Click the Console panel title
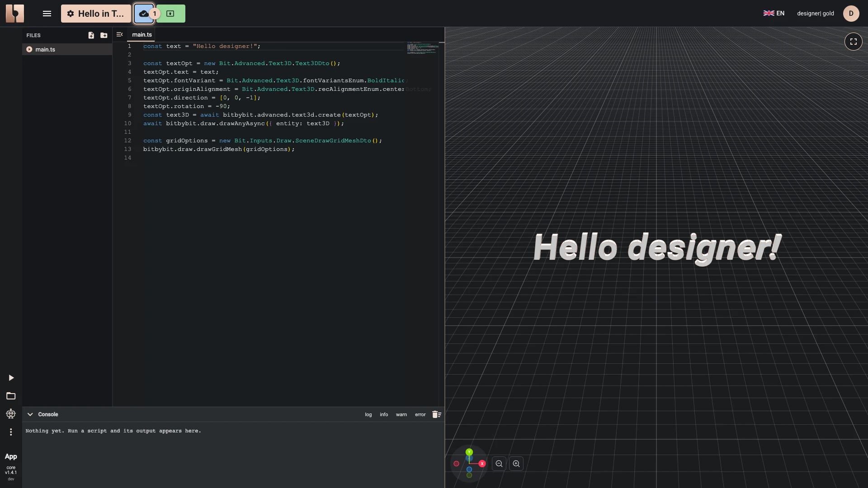The height and width of the screenshot is (488, 868). pos(48,414)
